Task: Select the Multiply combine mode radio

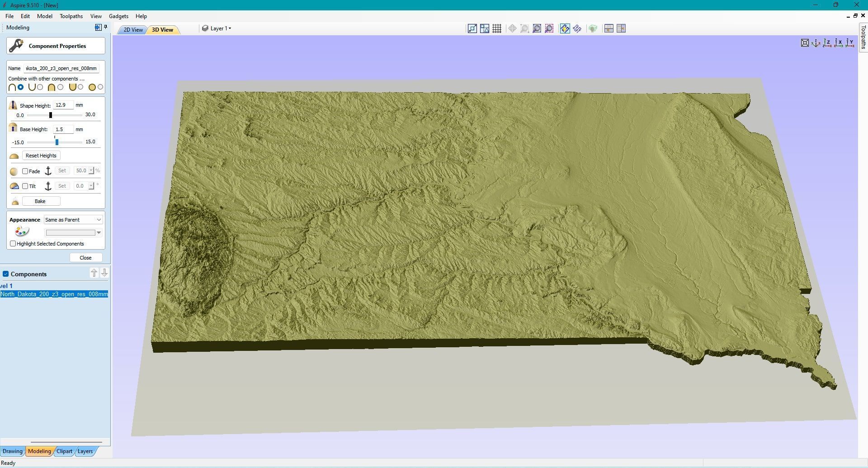Action: [100, 87]
